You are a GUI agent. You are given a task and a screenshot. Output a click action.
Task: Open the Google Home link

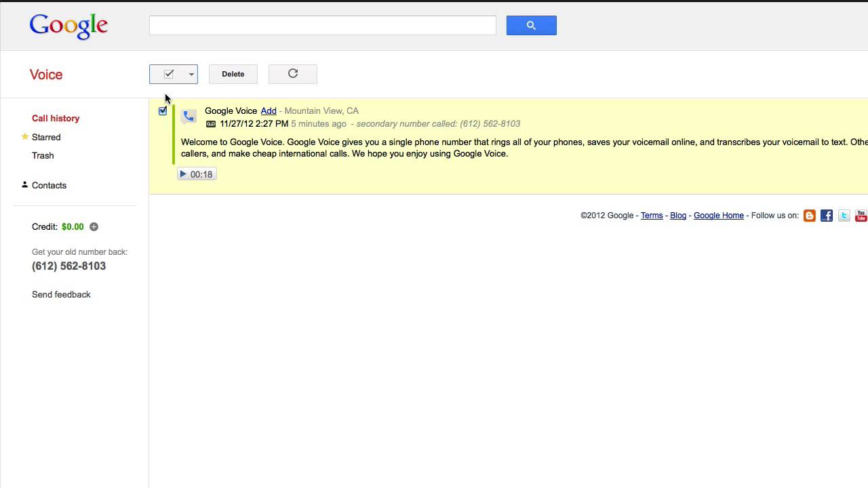point(719,216)
